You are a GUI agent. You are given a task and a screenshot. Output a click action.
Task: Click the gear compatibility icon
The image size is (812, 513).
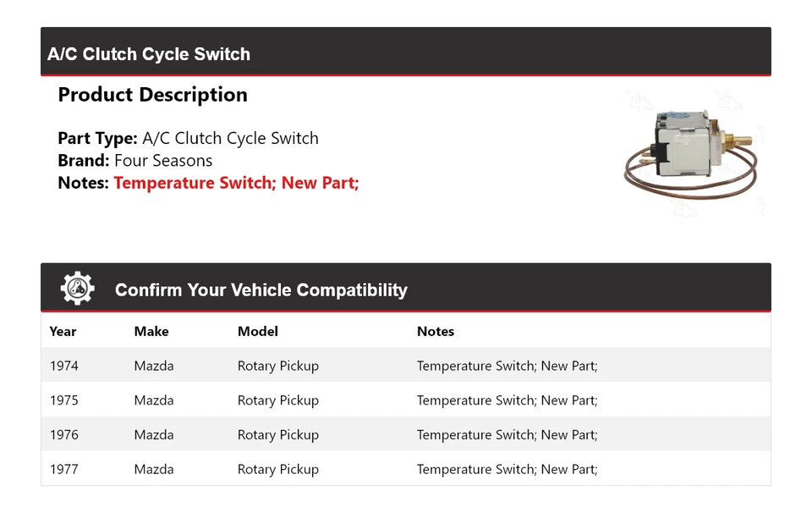(77, 289)
